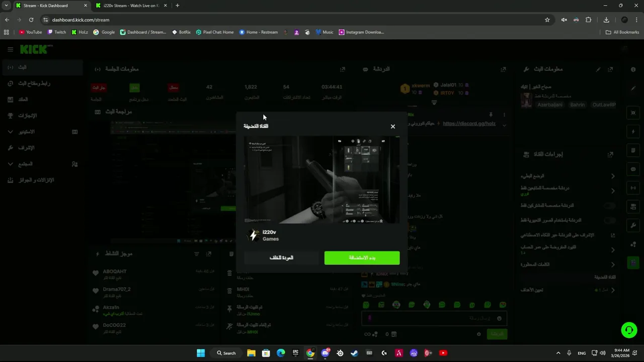
Task: Open the Kick sidebar hamburger menu
Action: [10, 49]
